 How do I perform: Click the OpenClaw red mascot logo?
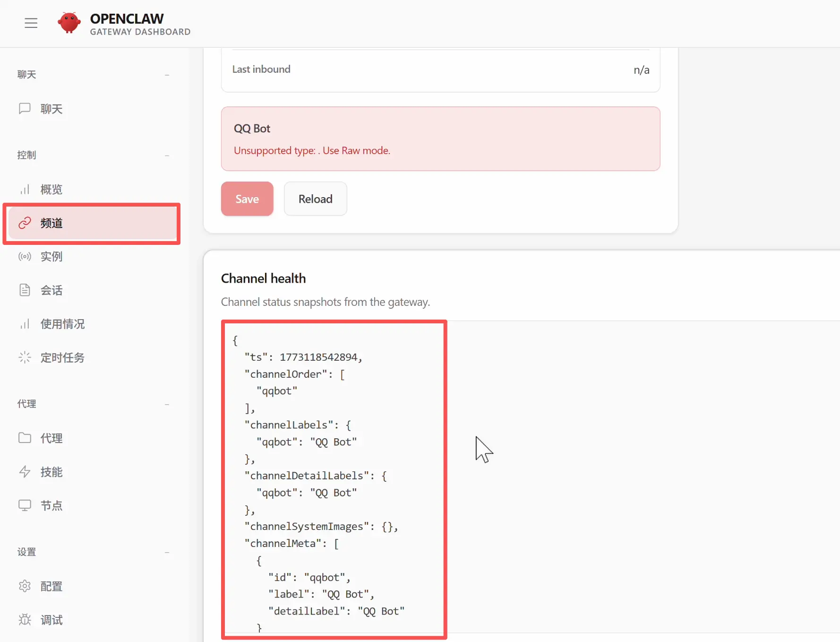tap(69, 23)
